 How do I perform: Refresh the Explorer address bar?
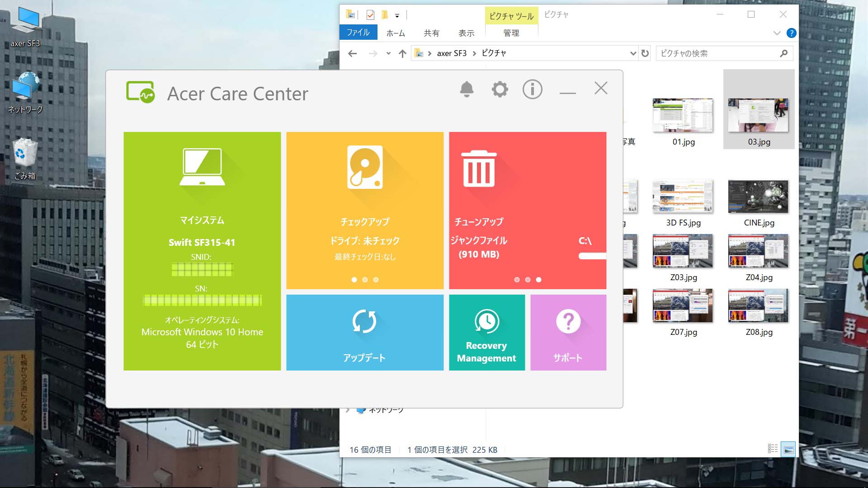[x=645, y=53]
